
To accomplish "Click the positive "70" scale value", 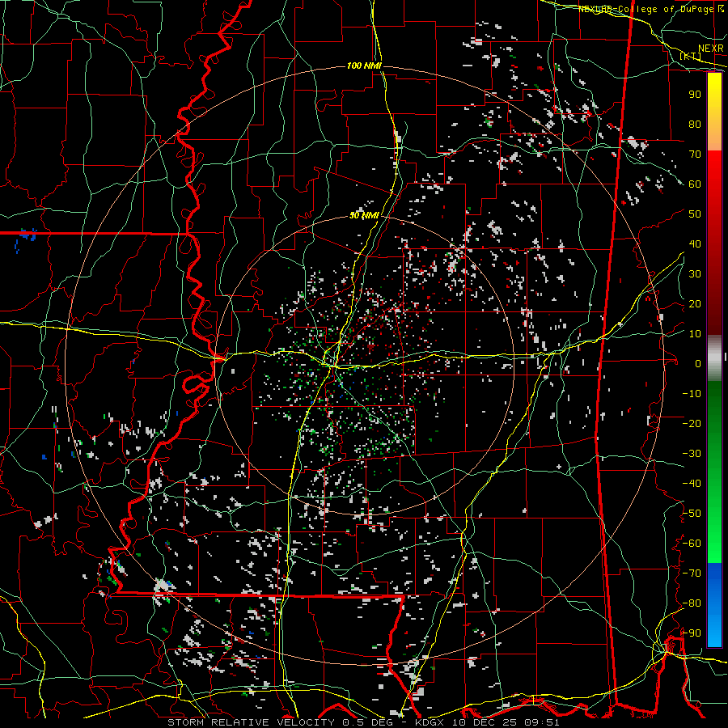I will click(695, 154).
